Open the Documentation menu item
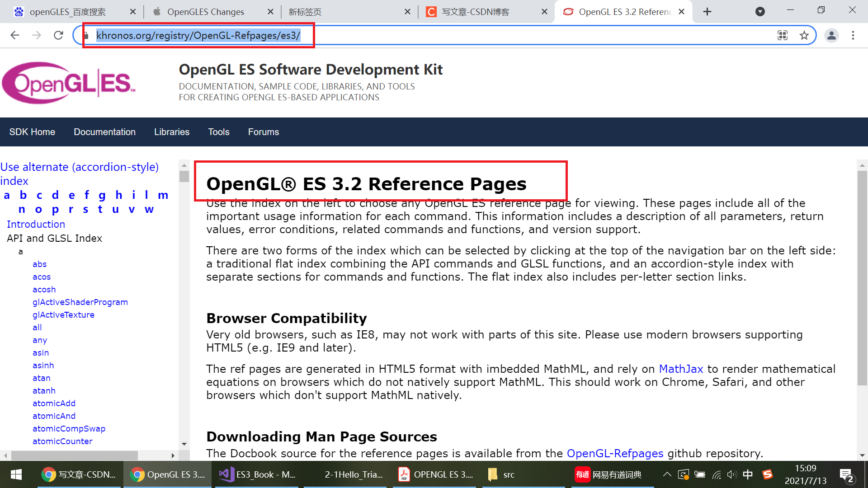Screen dimensions: 868x488 click(x=104, y=132)
